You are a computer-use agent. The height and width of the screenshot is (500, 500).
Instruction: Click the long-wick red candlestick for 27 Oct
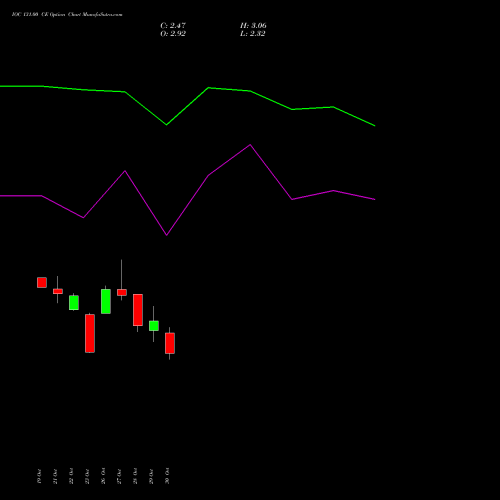122,292
